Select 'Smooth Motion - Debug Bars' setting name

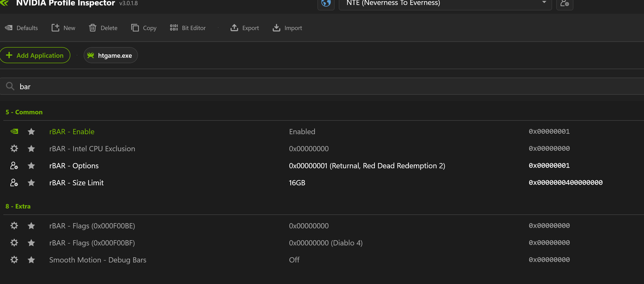[x=98, y=260]
